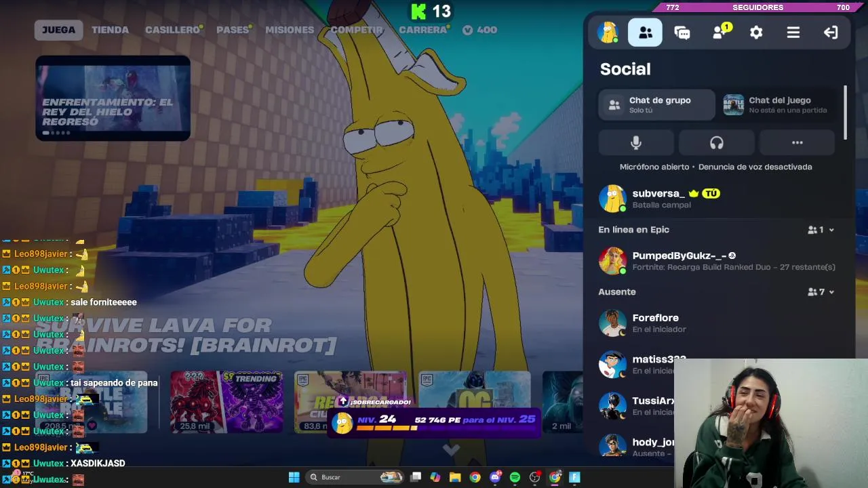Collapse the Ausente friends section
Viewport: 868px width, 488px height.
[821, 292]
